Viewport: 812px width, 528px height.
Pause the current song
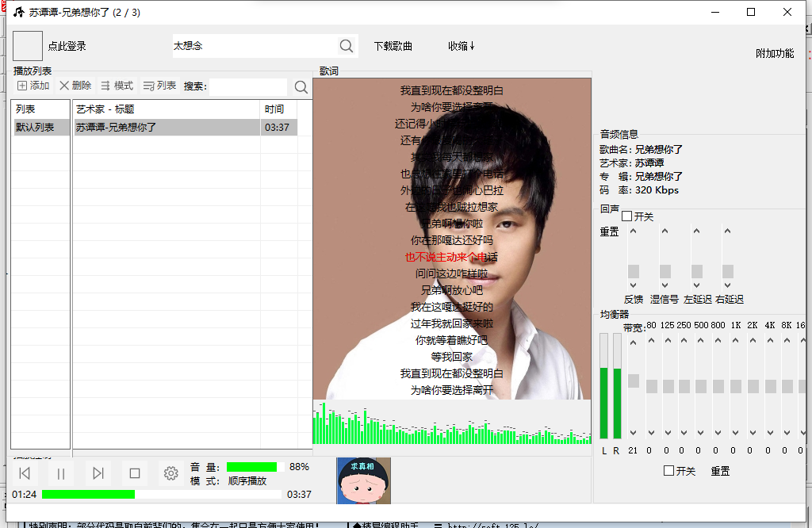(x=61, y=473)
